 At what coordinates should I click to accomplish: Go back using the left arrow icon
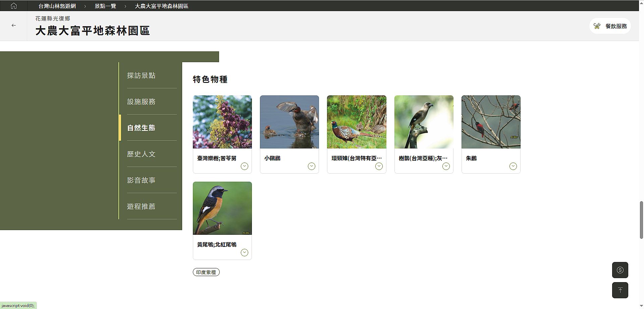[x=14, y=26]
